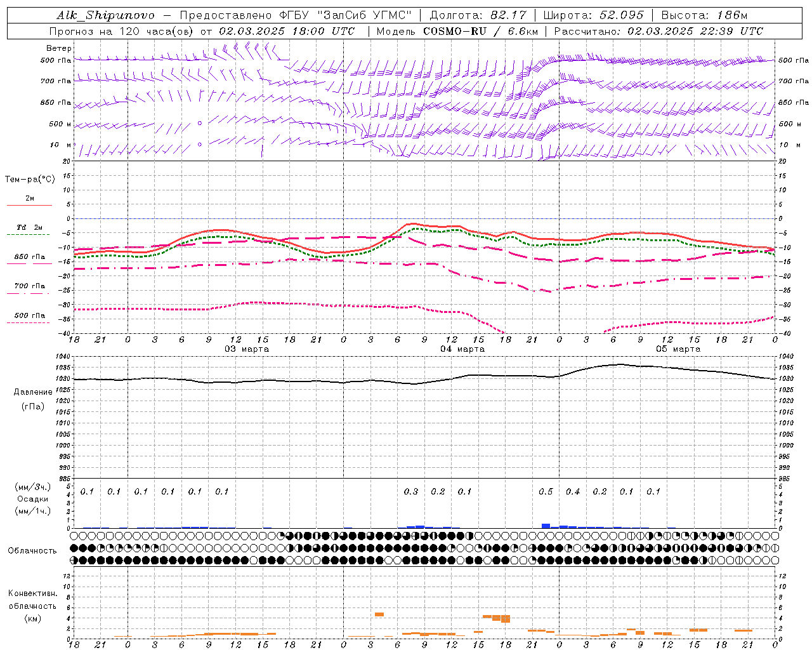Click the Осадки label

(33, 499)
